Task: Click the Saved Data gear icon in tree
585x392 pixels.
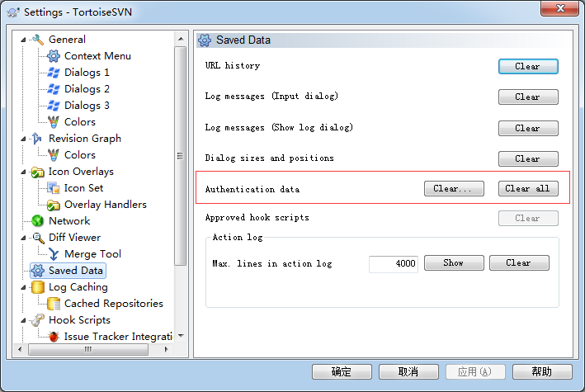Action: [38, 271]
